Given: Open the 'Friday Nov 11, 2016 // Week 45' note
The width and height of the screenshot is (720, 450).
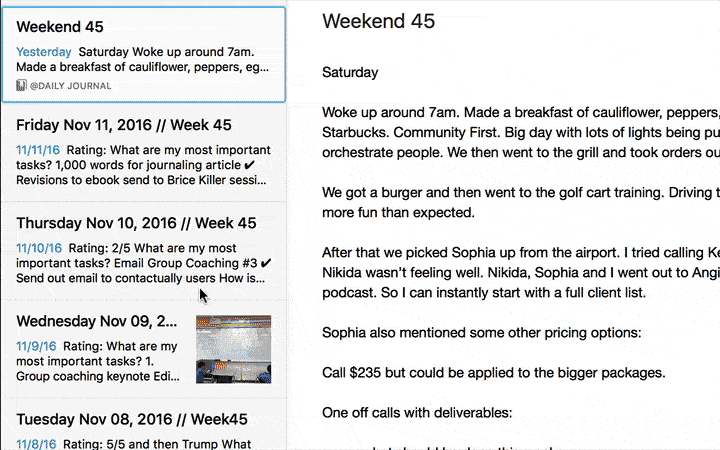Looking at the screenshot, I should 124,125.
